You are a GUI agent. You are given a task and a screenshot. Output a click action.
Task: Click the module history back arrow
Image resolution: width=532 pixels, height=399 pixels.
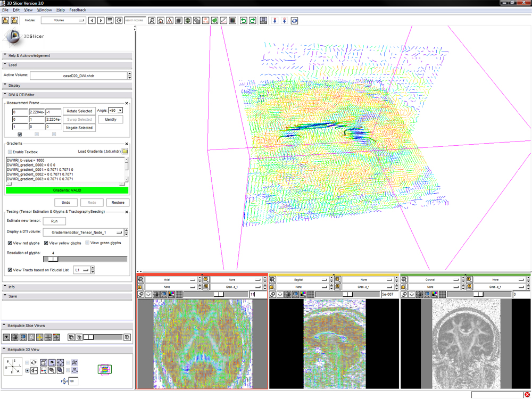92,21
